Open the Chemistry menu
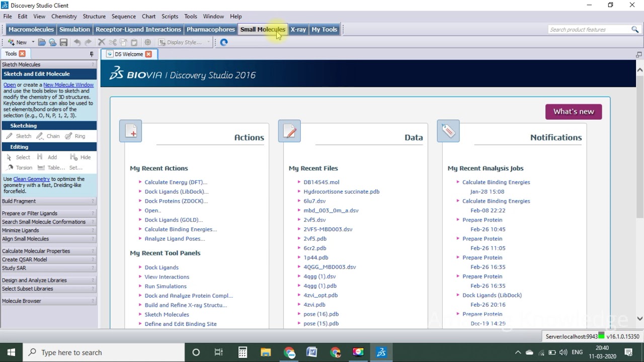Screen dimensions: 644x362 pyautogui.click(x=64, y=16)
